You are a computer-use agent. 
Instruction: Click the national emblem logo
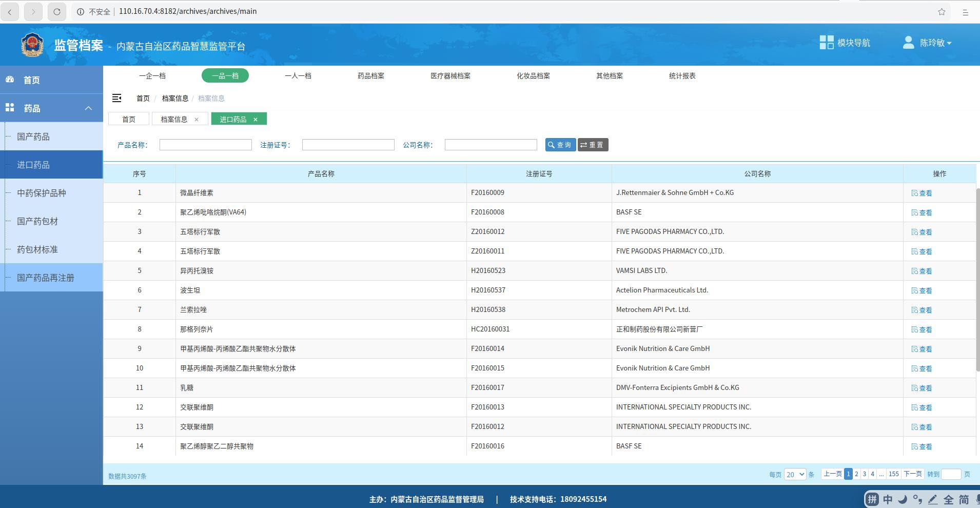coord(32,45)
